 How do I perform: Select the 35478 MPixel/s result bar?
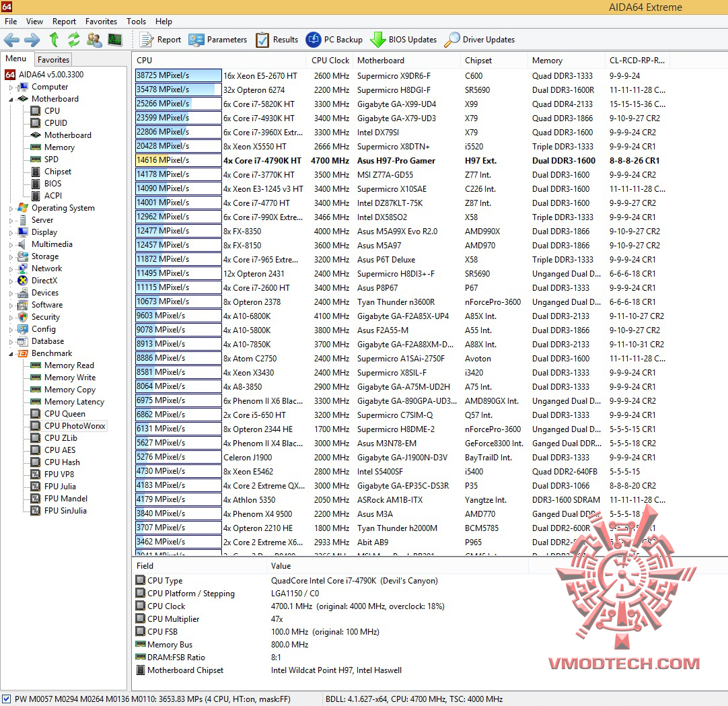click(x=178, y=90)
